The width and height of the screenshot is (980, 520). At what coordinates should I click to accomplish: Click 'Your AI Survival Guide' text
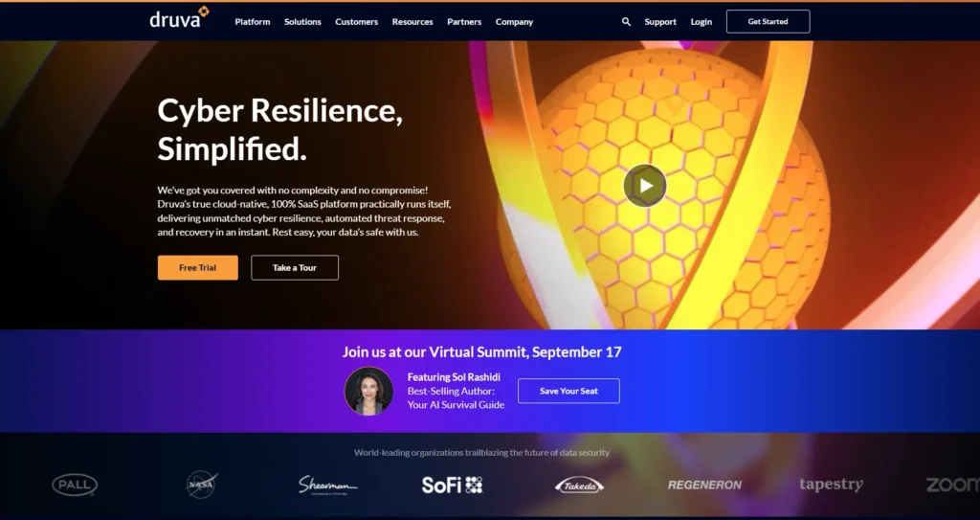click(x=456, y=405)
